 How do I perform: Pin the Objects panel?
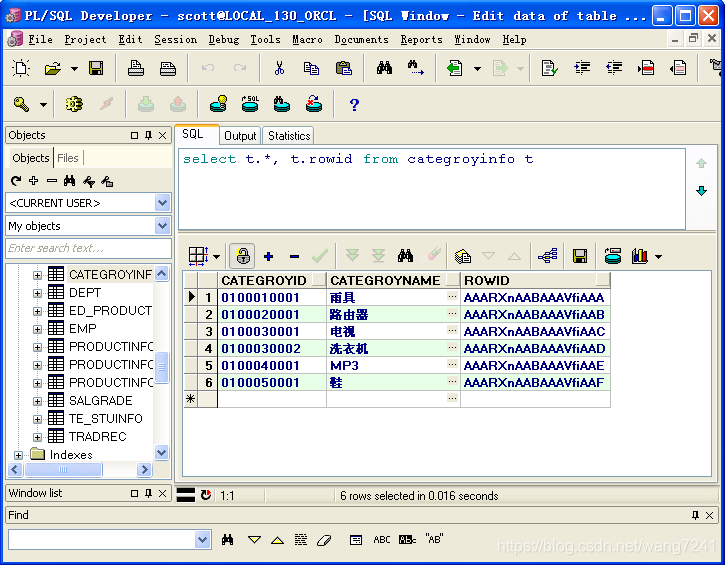click(148, 135)
